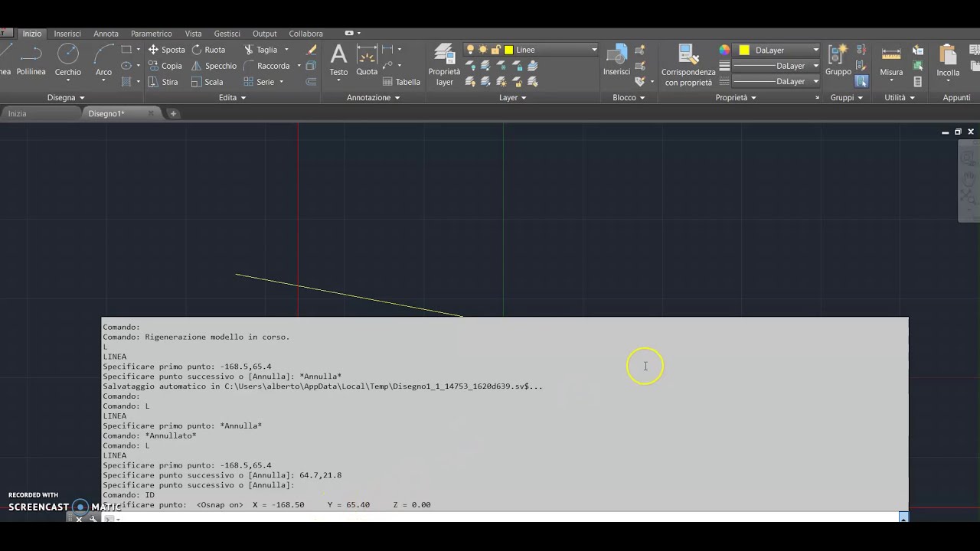Activate the Raccorda fillet tool

(266, 66)
